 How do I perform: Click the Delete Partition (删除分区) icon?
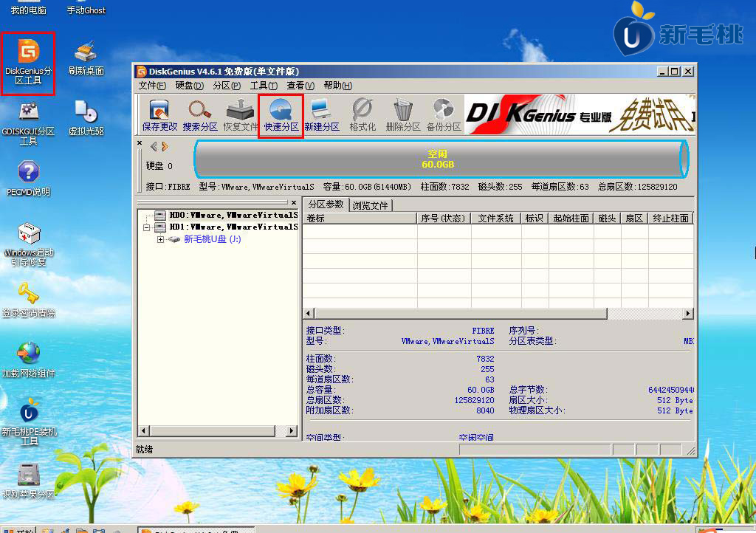[402, 115]
